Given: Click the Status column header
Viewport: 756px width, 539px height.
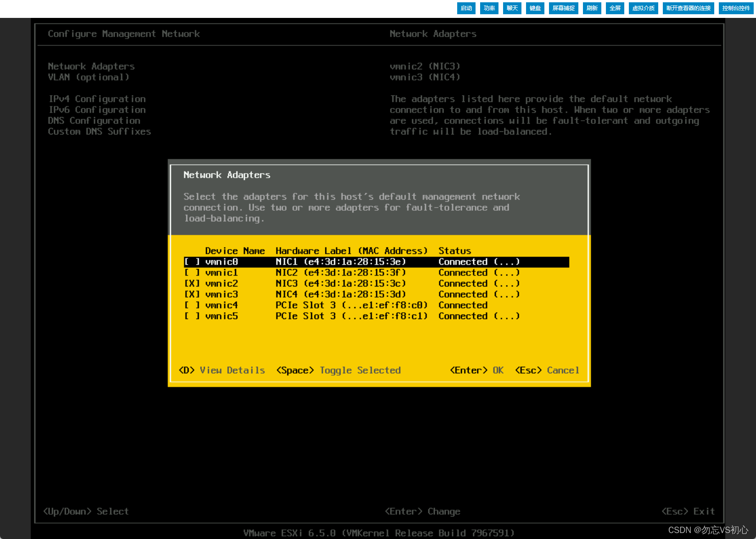Looking at the screenshot, I should pos(454,251).
